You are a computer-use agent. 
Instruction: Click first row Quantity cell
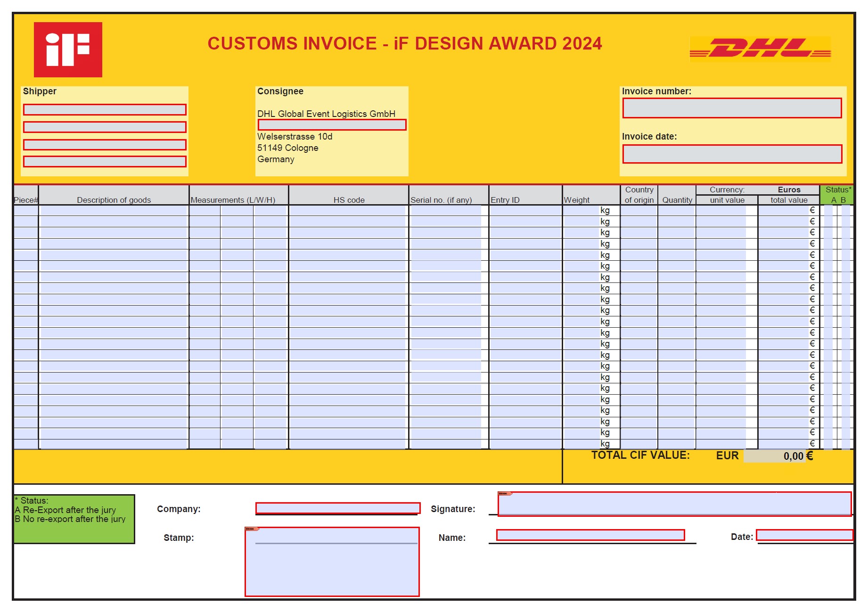tap(677, 210)
